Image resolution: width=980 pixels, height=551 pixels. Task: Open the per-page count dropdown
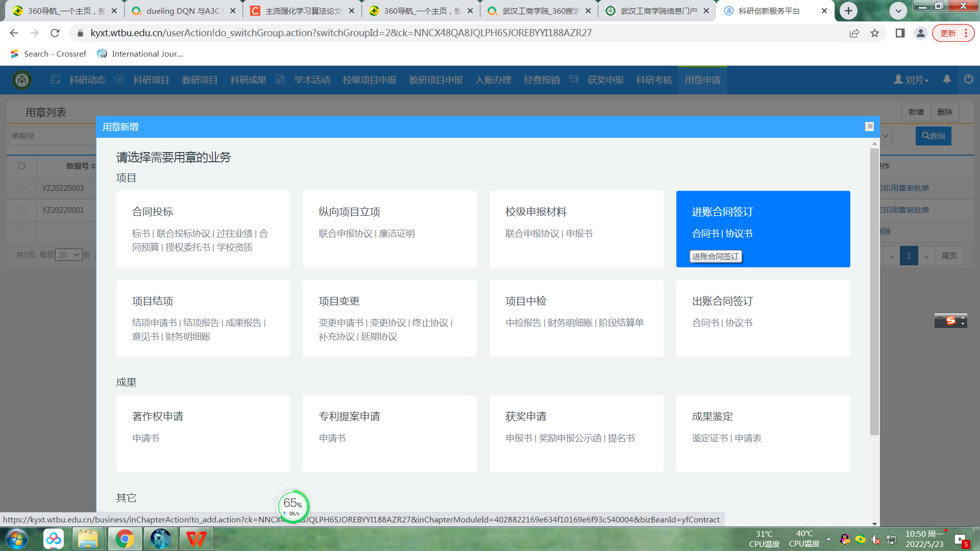[x=69, y=255]
